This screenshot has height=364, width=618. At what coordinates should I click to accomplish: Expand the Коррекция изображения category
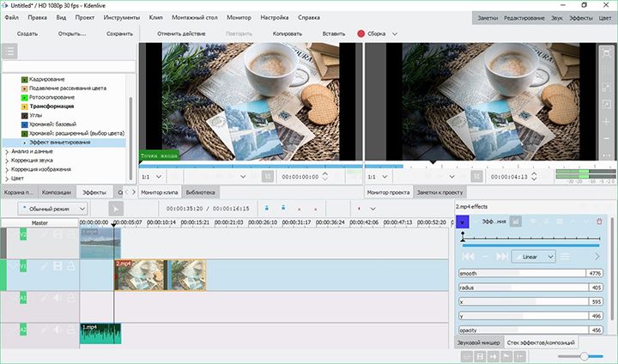pyautogui.click(x=7, y=170)
